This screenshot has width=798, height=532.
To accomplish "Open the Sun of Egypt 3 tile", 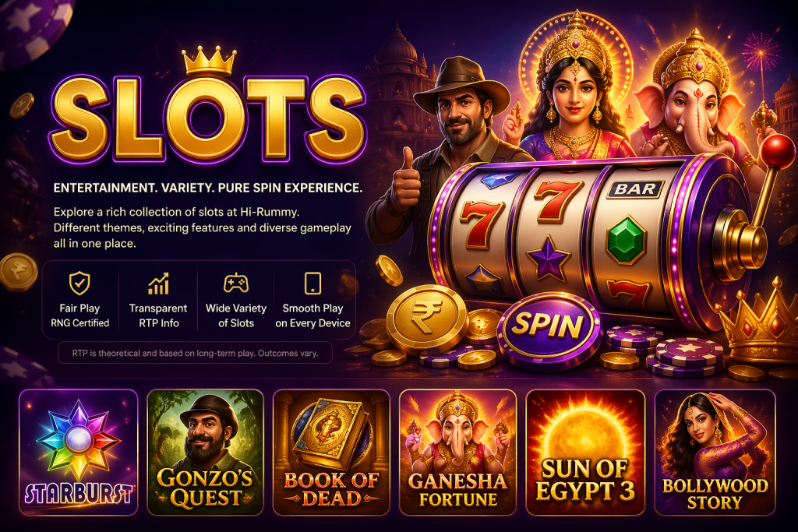I will [x=585, y=453].
